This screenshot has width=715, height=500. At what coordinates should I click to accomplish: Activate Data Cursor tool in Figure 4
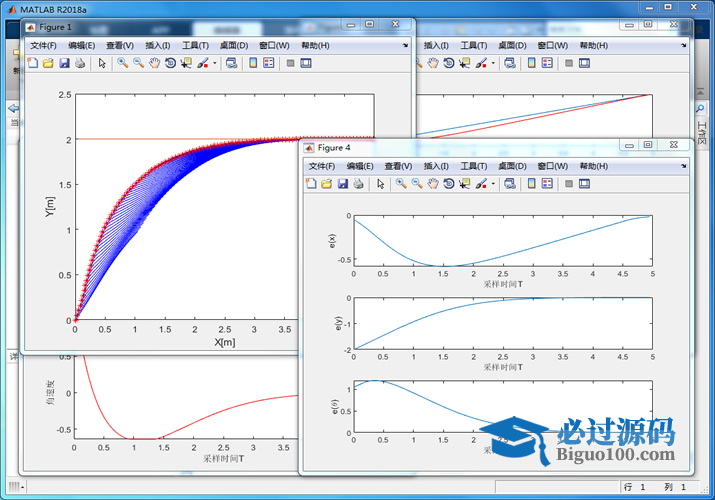coord(465,184)
